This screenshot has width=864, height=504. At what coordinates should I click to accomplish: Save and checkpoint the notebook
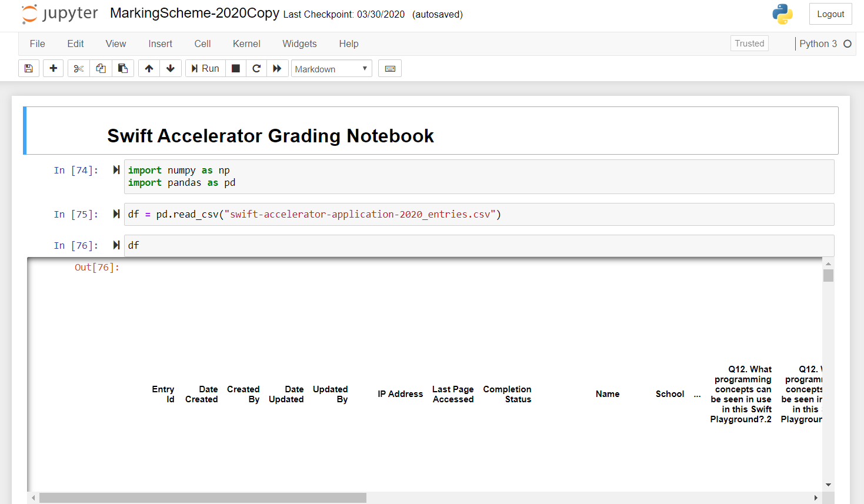point(28,69)
